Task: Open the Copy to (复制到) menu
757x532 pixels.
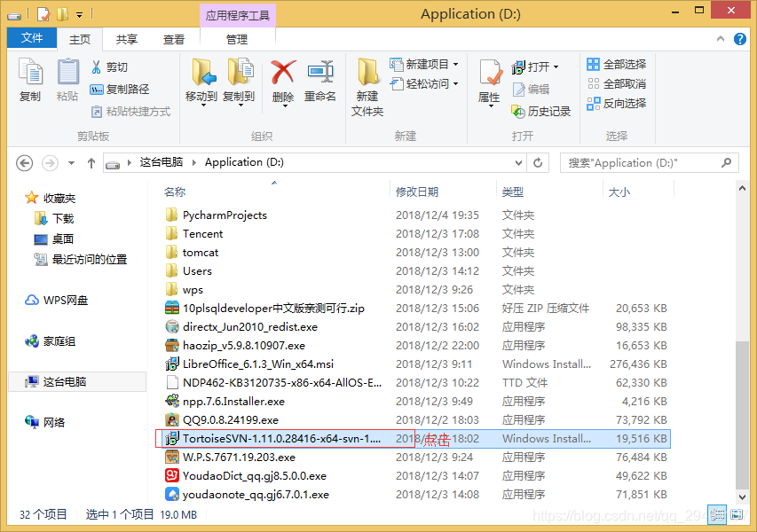Action: [239, 82]
